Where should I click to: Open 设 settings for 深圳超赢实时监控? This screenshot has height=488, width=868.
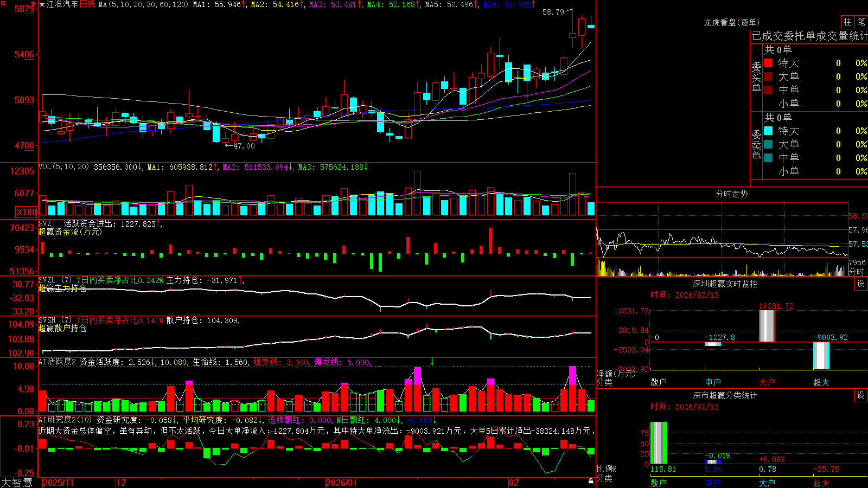pos(861,284)
